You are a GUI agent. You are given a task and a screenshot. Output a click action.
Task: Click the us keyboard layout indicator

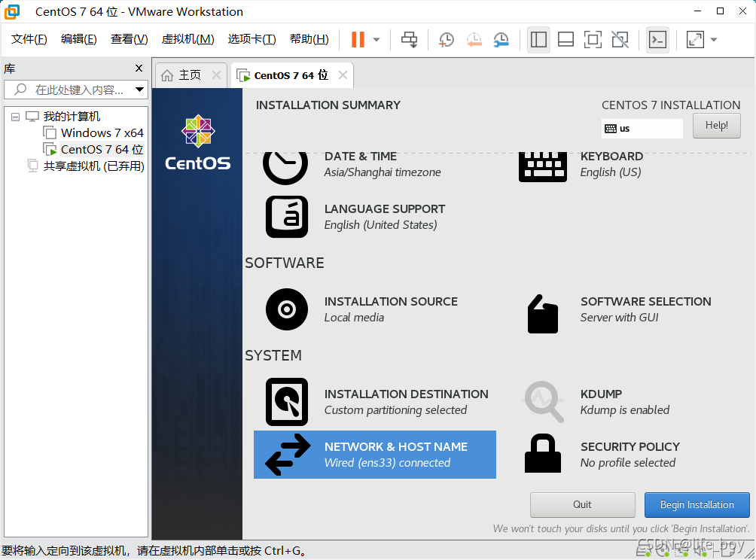click(x=642, y=128)
